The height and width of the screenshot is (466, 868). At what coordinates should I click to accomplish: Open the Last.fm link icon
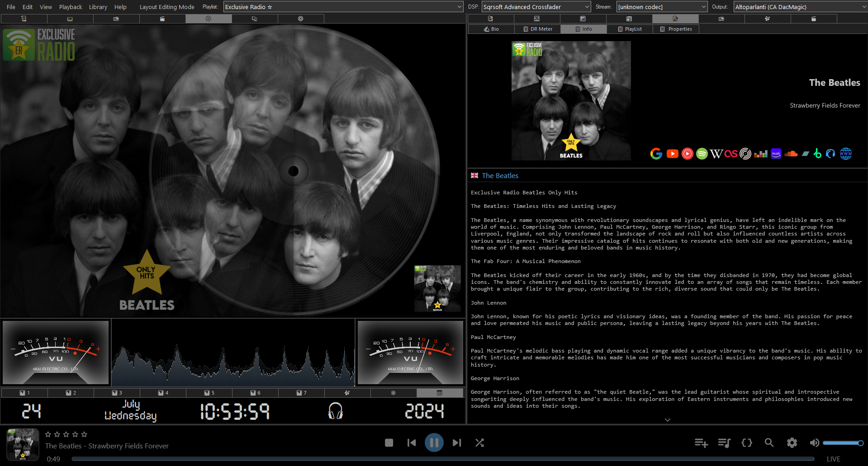tap(731, 154)
